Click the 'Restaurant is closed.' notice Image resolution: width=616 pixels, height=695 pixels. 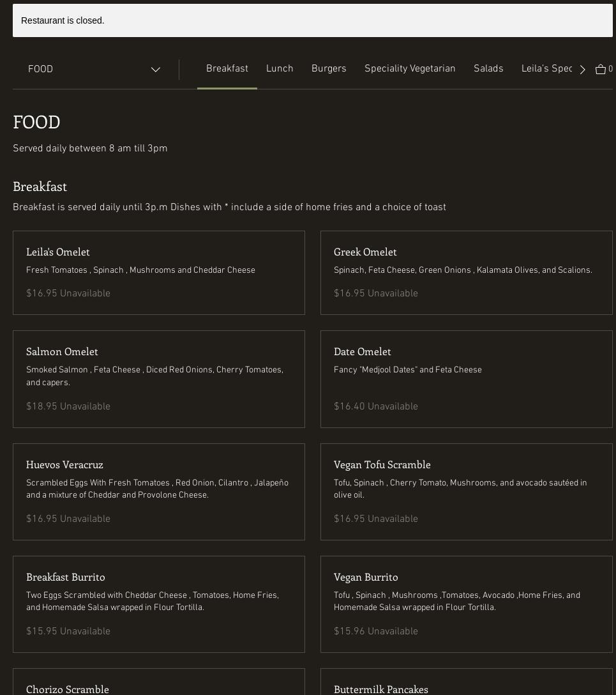[312, 20]
